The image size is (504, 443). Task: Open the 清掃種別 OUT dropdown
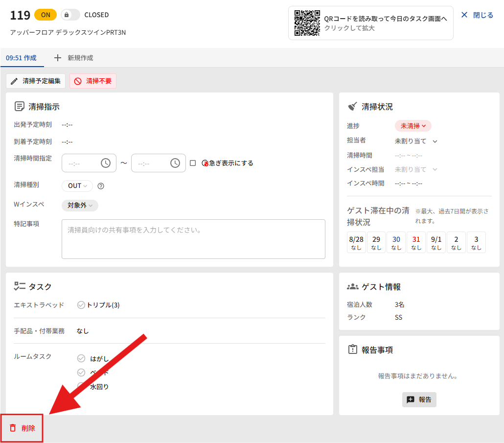click(x=77, y=186)
